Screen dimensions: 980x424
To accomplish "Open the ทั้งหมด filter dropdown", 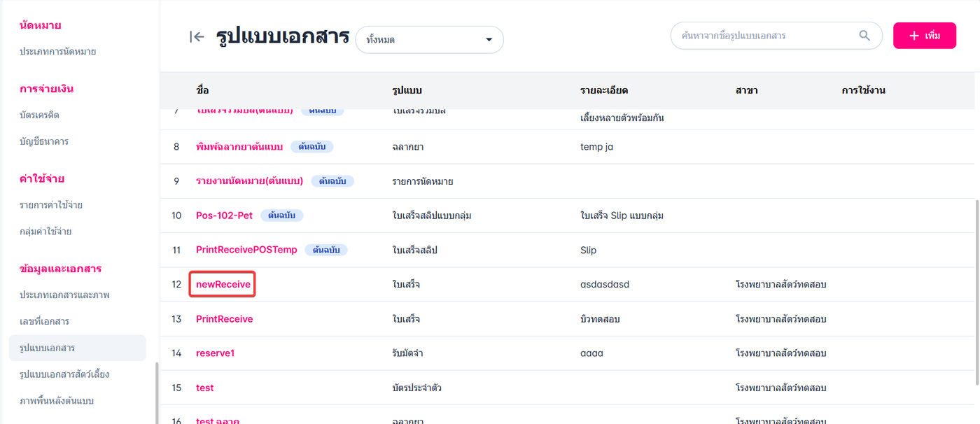I will (x=429, y=40).
